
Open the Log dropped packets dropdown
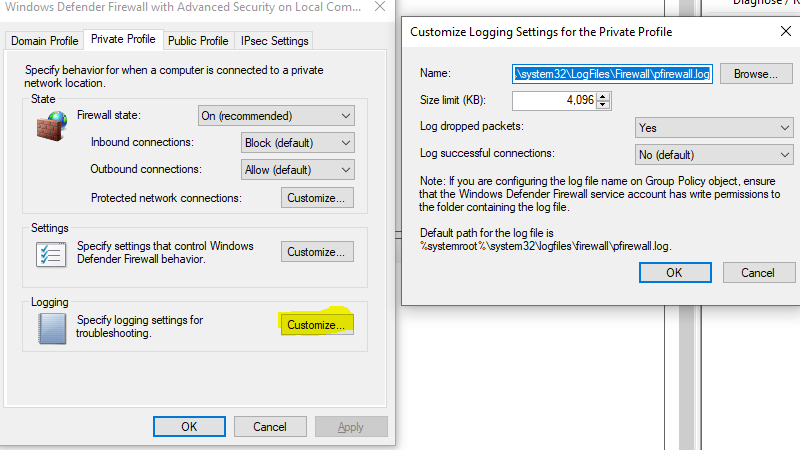(x=714, y=128)
